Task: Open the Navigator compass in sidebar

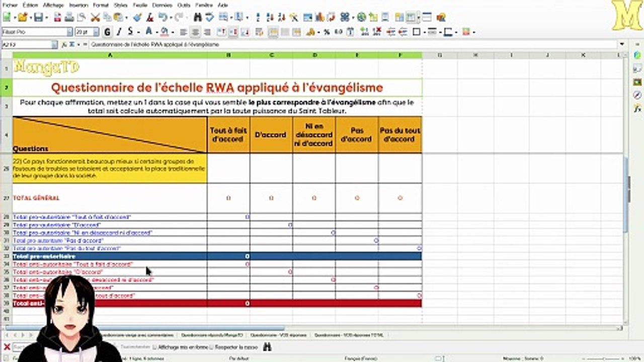Action: tap(637, 95)
